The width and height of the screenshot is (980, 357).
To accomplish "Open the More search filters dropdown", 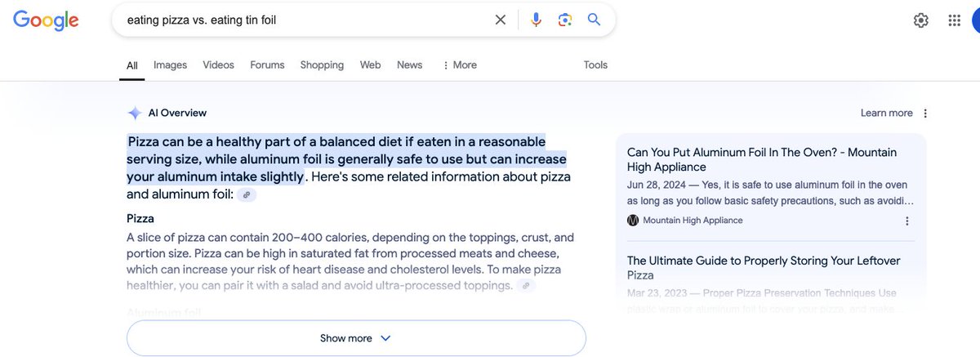I will (460, 65).
